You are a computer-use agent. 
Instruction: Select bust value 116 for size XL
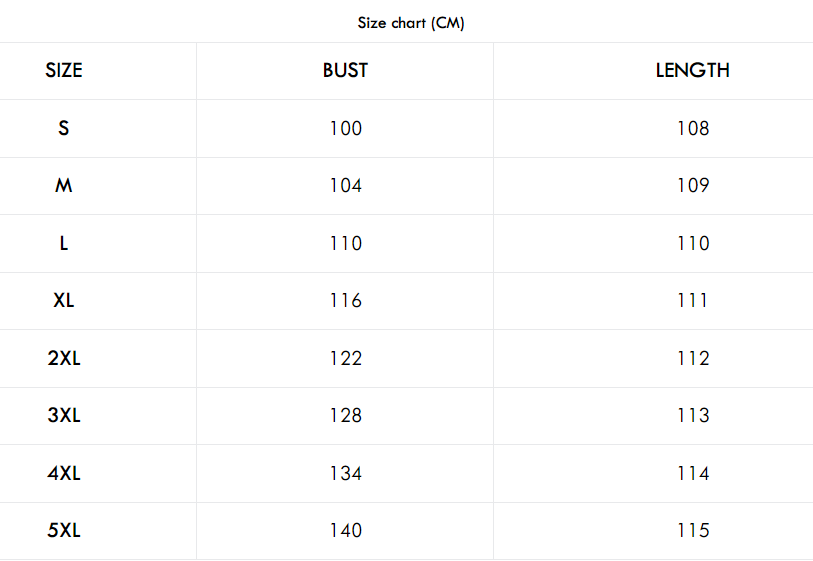pyautogui.click(x=346, y=300)
